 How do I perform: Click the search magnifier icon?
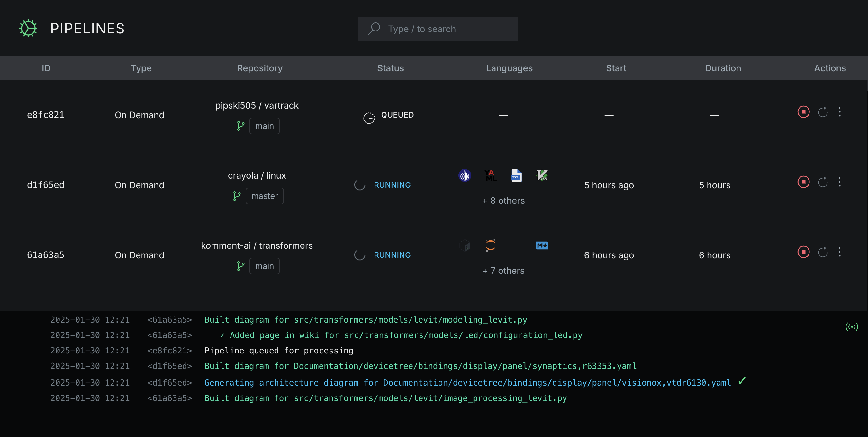click(x=374, y=29)
